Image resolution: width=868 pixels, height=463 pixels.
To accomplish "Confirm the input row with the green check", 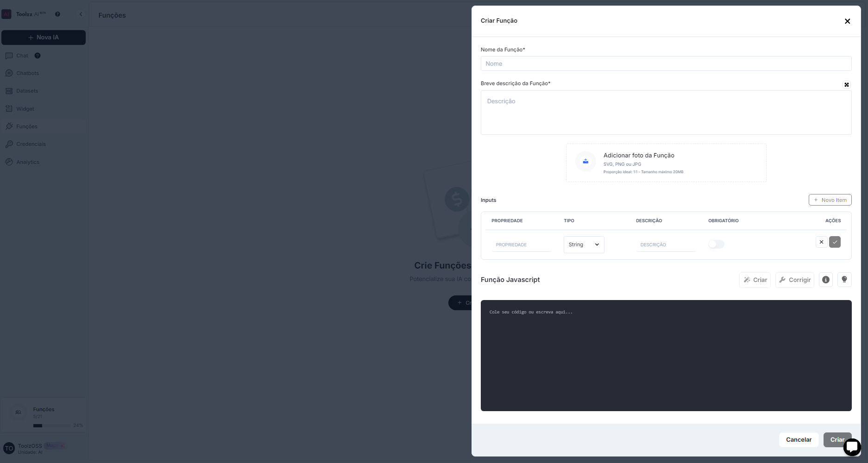I will tap(835, 242).
